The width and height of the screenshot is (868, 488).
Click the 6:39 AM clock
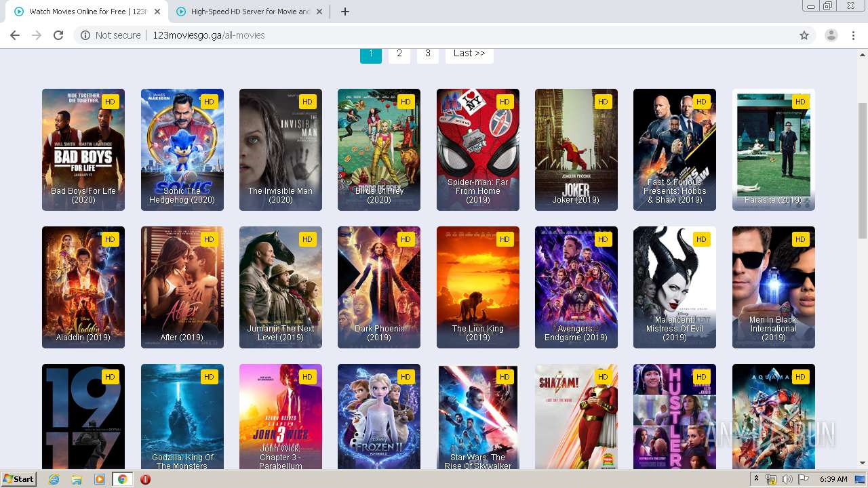click(833, 479)
